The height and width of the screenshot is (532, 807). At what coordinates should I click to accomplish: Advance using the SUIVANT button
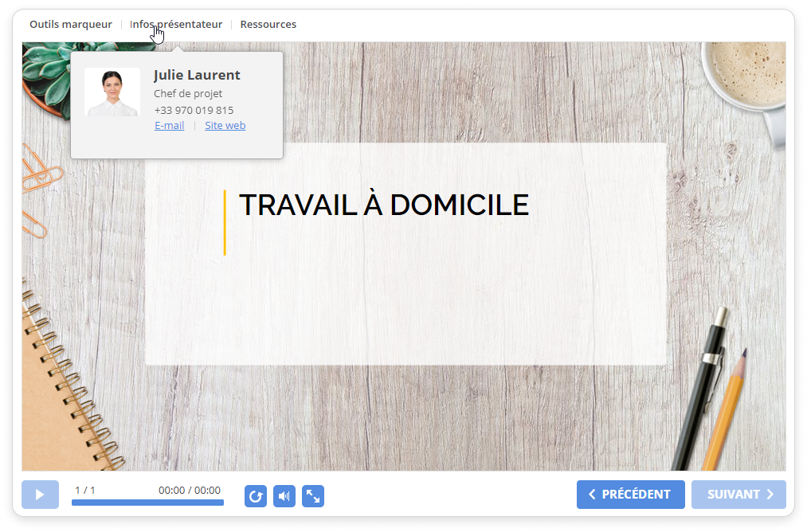(738, 495)
